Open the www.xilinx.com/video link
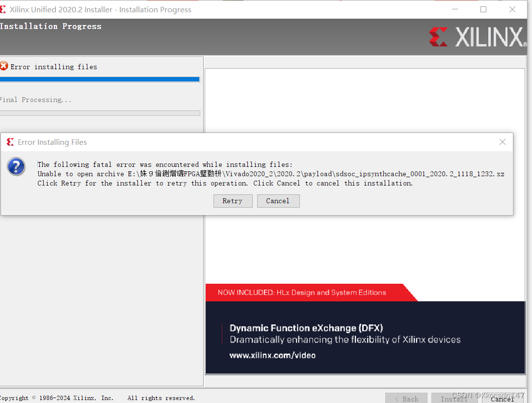Image resolution: width=532 pixels, height=403 pixels. [272, 355]
